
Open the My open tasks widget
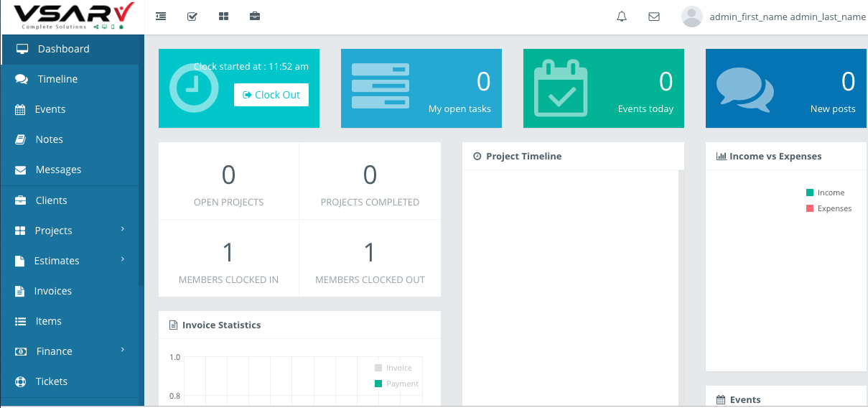pyautogui.click(x=421, y=88)
